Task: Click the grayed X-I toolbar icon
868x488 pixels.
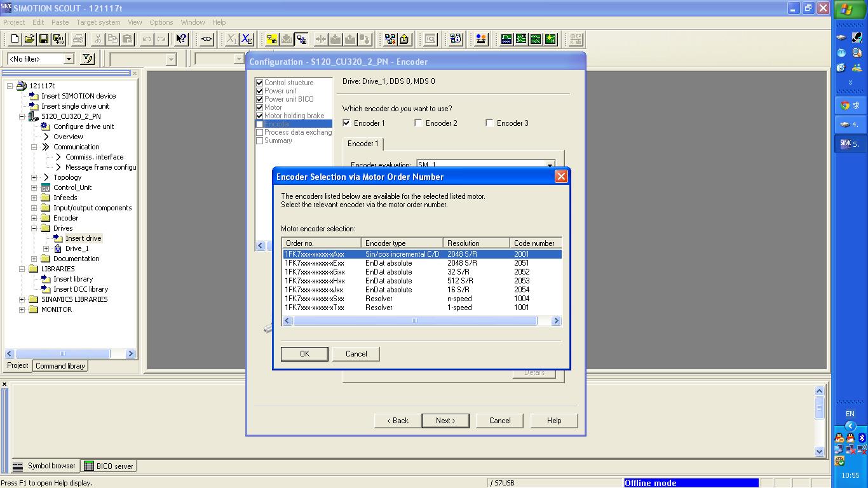Action: [x=232, y=39]
